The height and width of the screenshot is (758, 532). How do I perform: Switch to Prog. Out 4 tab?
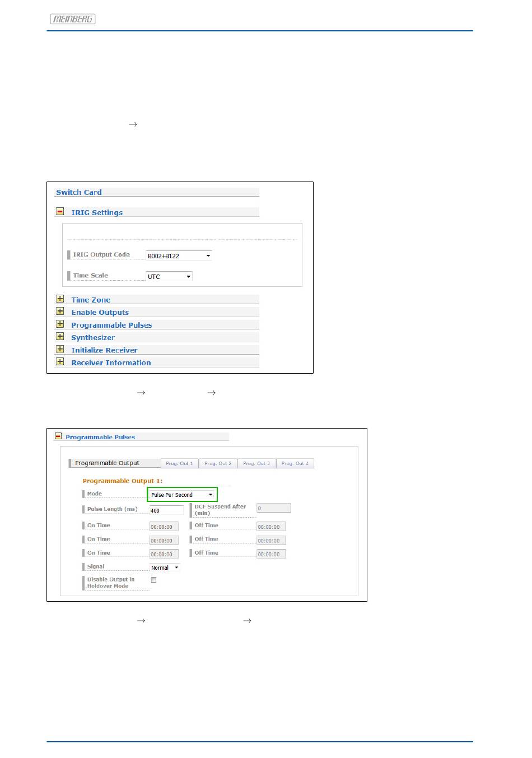point(295,463)
